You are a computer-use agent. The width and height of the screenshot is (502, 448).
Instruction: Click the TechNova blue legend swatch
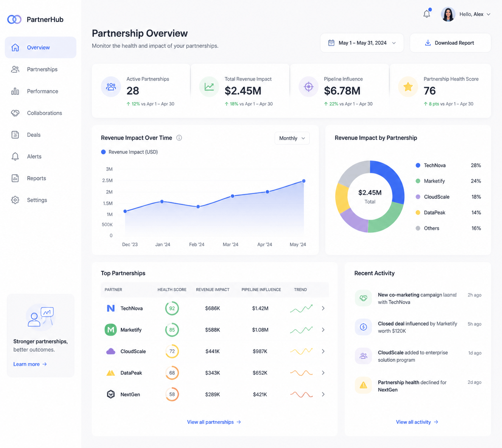pyautogui.click(x=418, y=165)
